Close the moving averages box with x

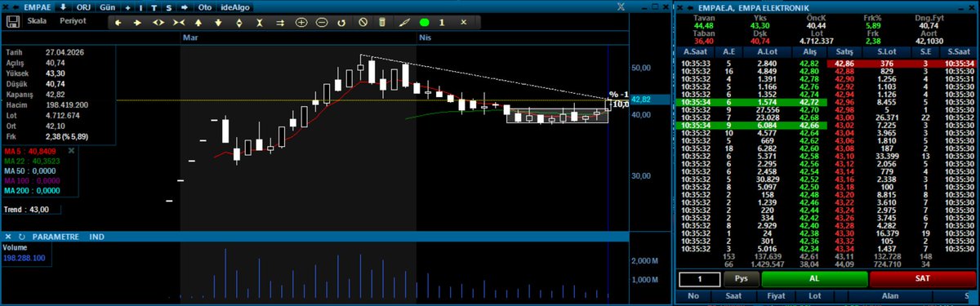pyautogui.click(x=70, y=150)
